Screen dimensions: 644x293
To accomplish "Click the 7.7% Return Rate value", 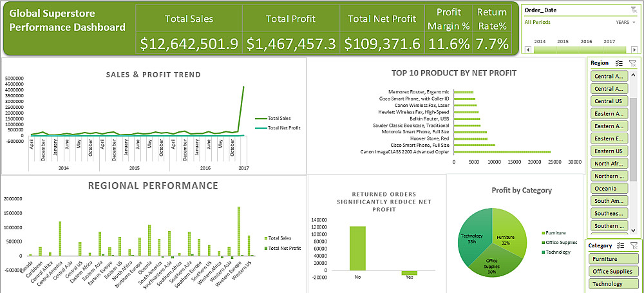I will [x=492, y=44].
